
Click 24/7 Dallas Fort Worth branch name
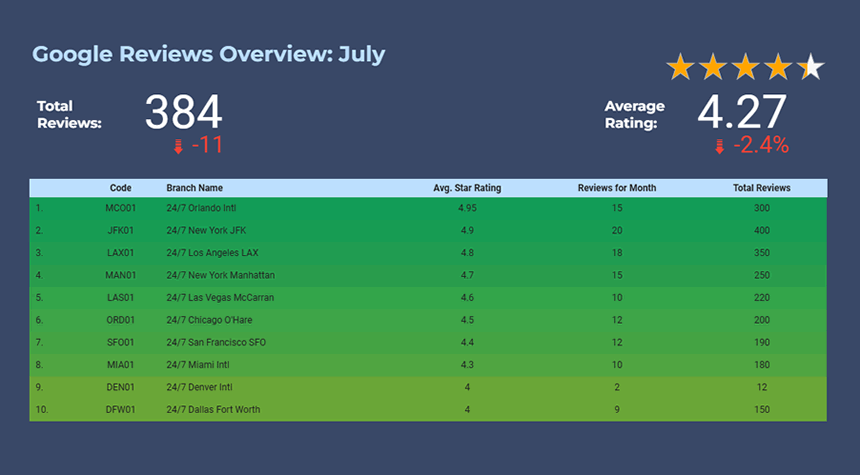pyautogui.click(x=213, y=410)
